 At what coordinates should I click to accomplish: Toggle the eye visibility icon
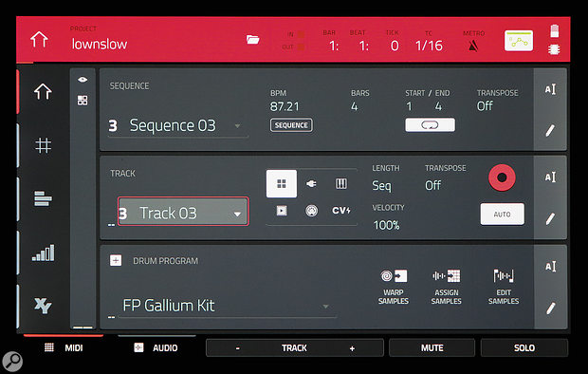(83, 80)
